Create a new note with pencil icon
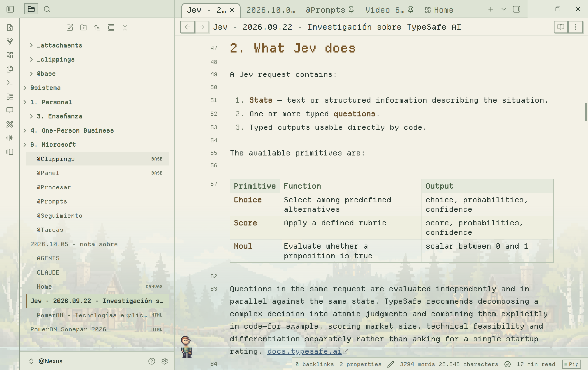 (70, 27)
